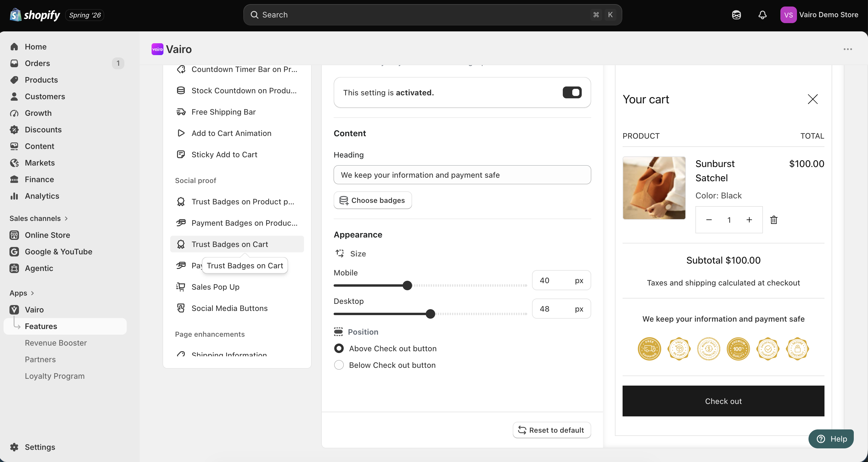Decrease cart quantity with minus button
Image resolution: width=868 pixels, height=462 pixels.
[709, 220]
